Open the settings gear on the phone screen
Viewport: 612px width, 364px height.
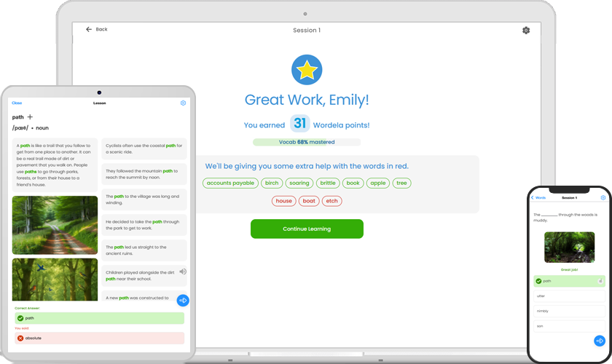point(603,198)
